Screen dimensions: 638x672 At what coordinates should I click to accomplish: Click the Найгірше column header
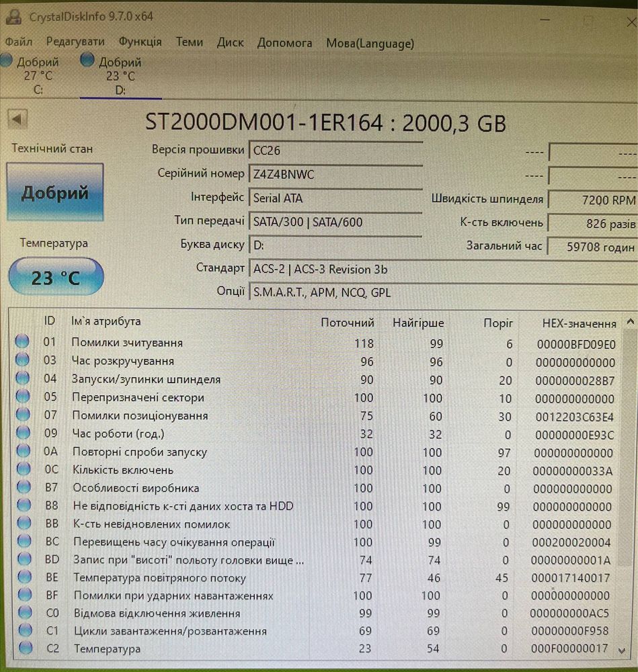[x=418, y=323]
